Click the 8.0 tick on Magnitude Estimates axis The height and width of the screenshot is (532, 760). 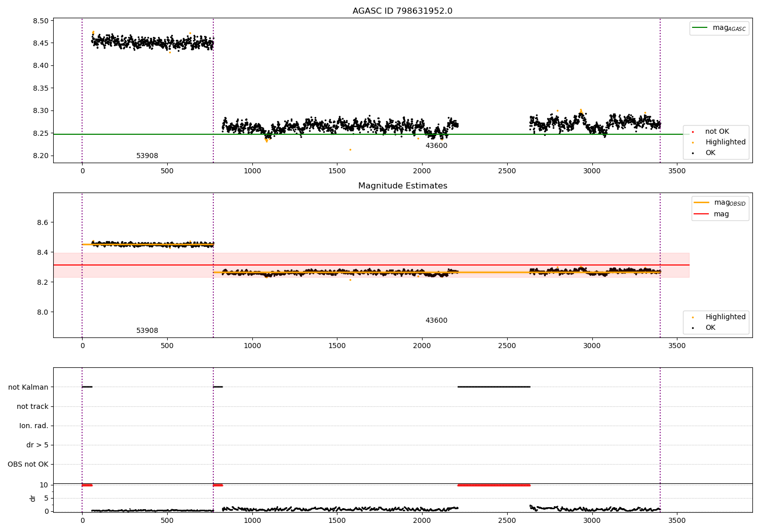pos(43,313)
